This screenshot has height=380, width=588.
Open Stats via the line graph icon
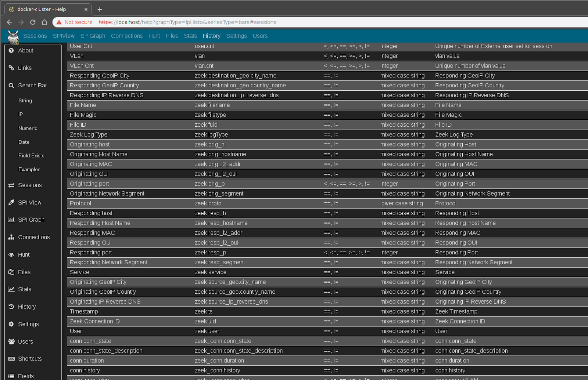point(11,289)
